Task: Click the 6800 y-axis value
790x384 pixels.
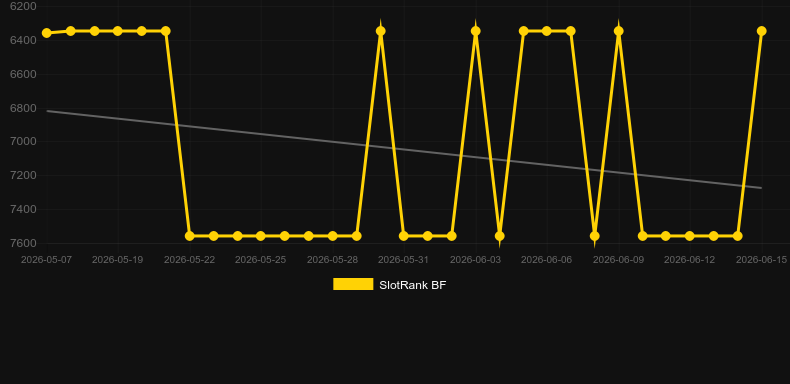Action: pos(23,108)
